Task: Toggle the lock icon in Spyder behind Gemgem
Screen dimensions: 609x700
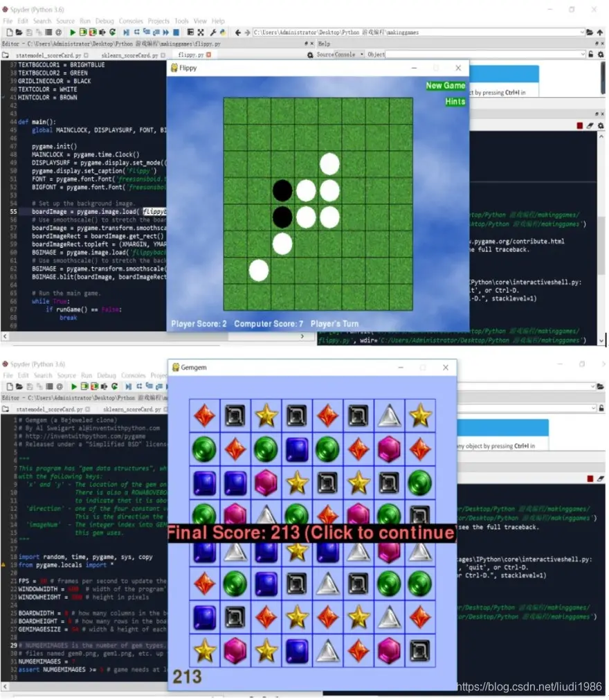Action: coord(601,408)
